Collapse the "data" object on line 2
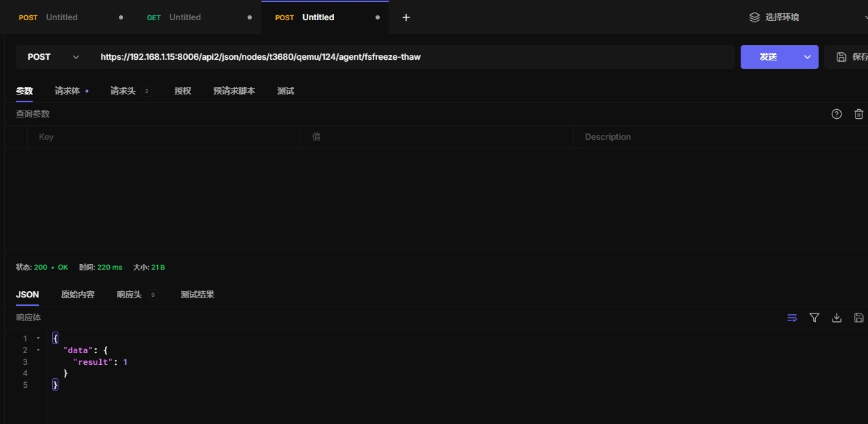The height and width of the screenshot is (424, 868). [x=38, y=350]
